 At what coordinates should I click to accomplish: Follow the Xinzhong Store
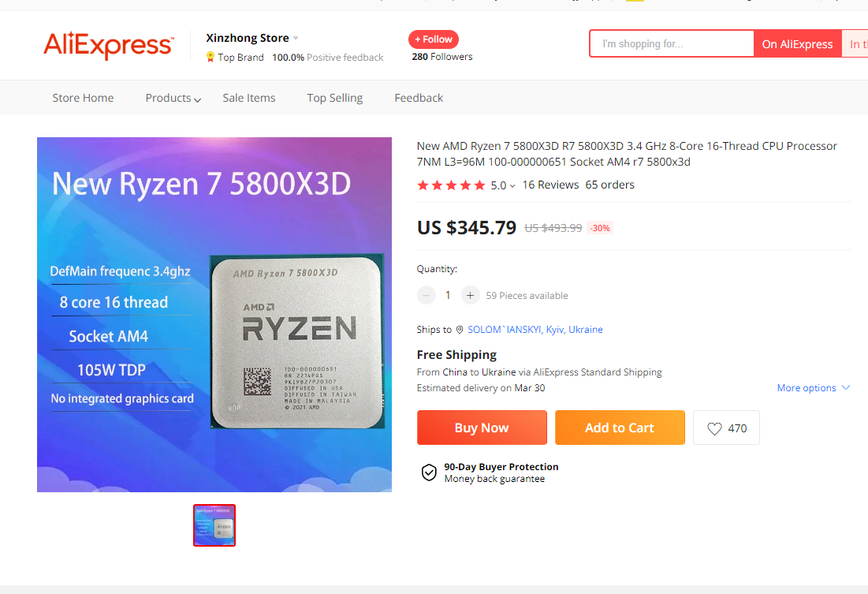(434, 39)
